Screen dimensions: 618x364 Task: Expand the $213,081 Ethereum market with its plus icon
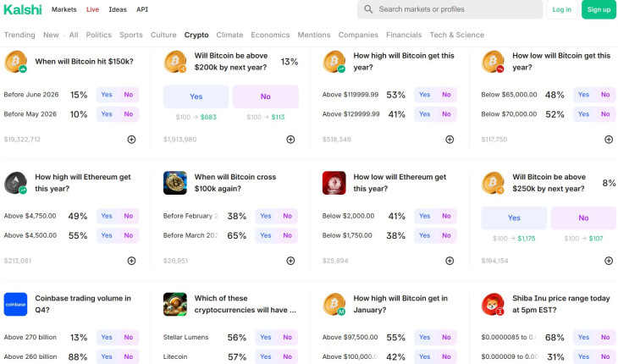tap(131, 261)
